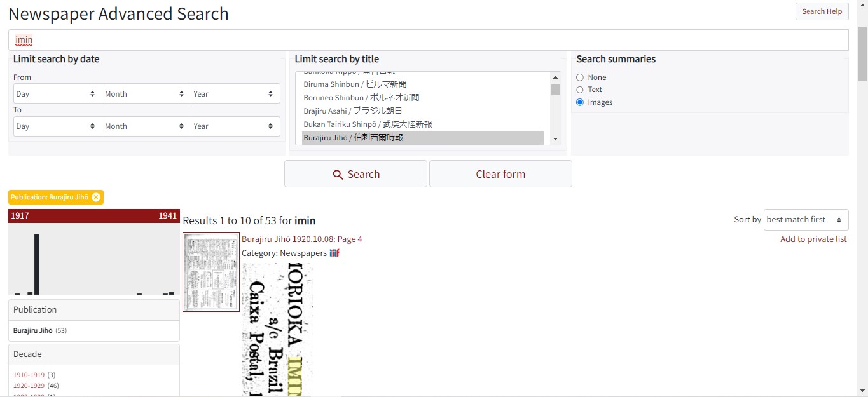Click the IIIF icon beside Newspapers category
The height and width of the screenshot is (397, 868).
tap(334, 253)
